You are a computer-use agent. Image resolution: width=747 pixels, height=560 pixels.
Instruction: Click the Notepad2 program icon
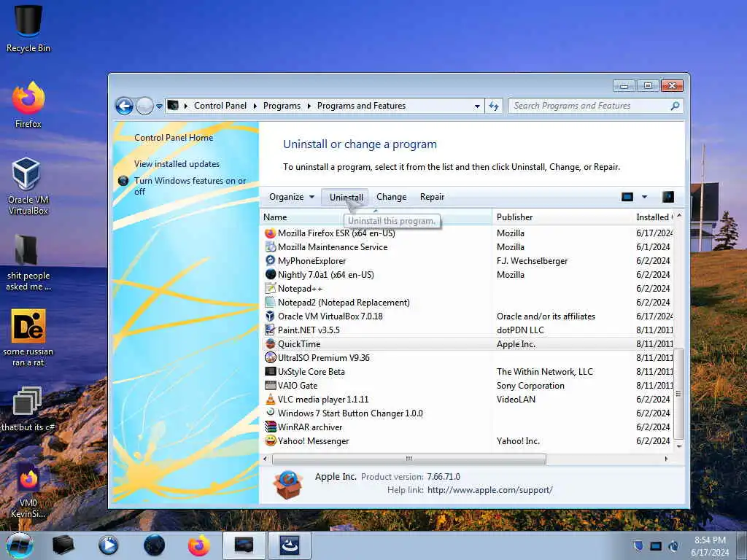click(x=270, y=303)
